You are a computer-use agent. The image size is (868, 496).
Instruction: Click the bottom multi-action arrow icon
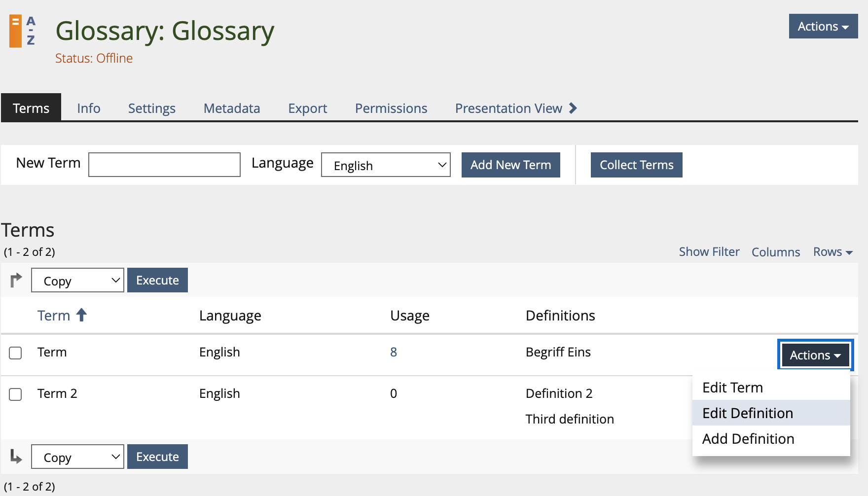click(x=16, y=457)
